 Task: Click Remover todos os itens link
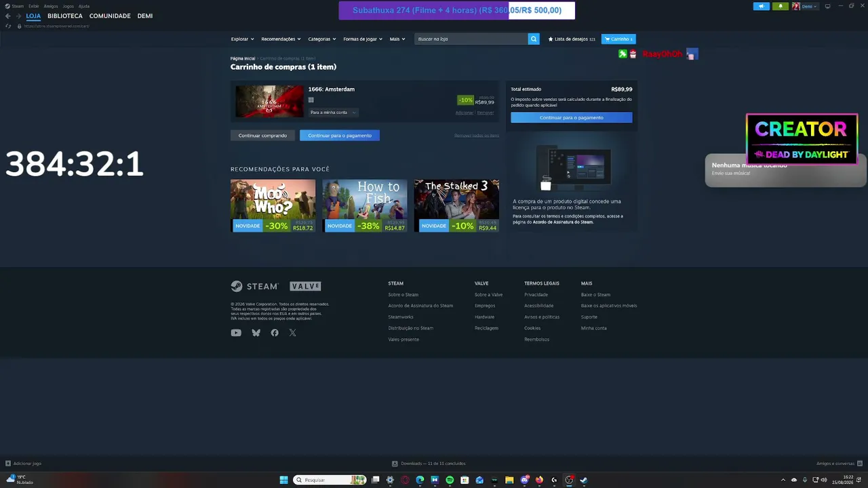477,136
